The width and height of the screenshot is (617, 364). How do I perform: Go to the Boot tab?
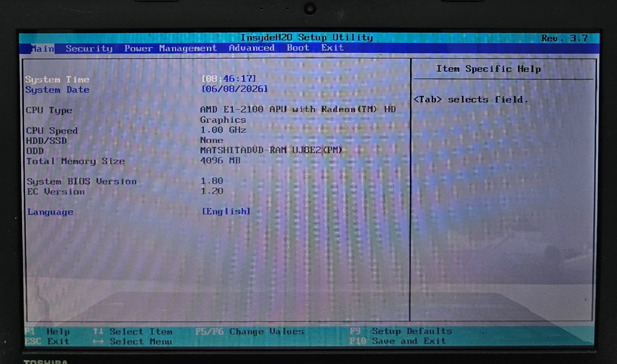(x=298, y=47)
